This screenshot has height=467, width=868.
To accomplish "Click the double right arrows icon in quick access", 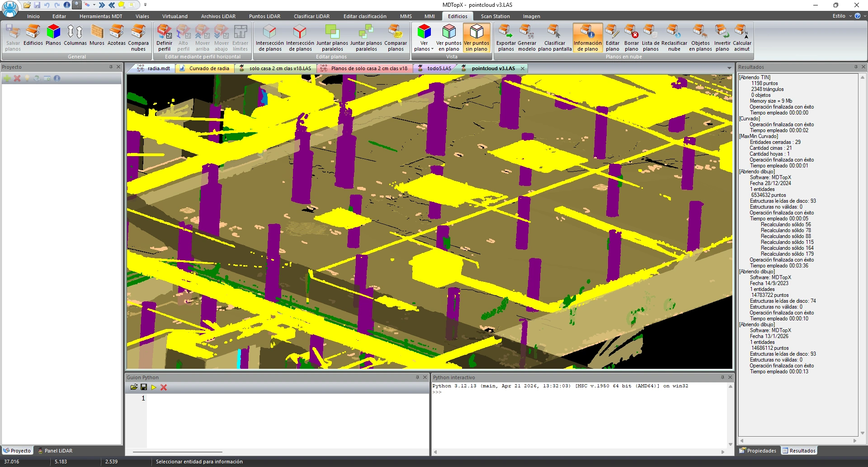I will (102, 5).
